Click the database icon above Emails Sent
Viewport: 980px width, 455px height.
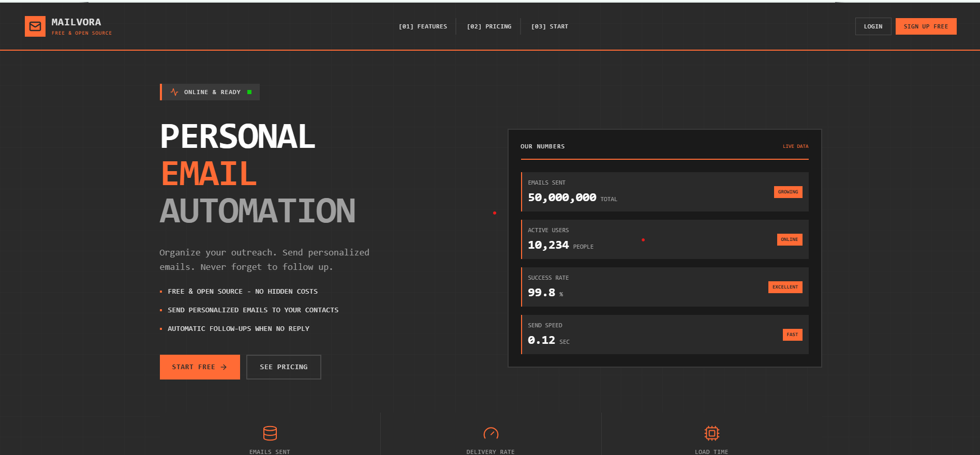point(270,433)
